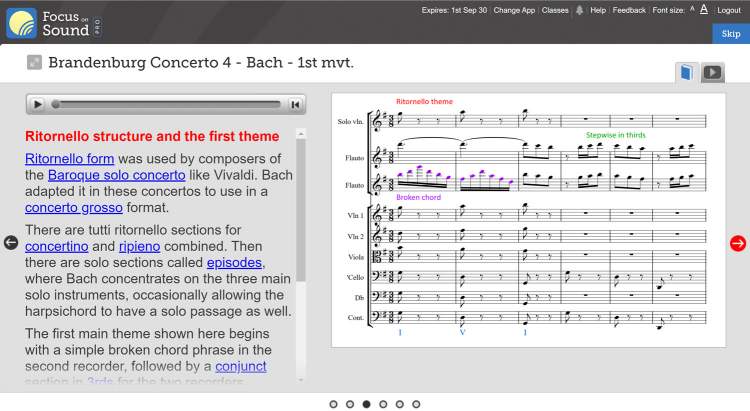Click the audio progress slider track

(x=166, y=104)
